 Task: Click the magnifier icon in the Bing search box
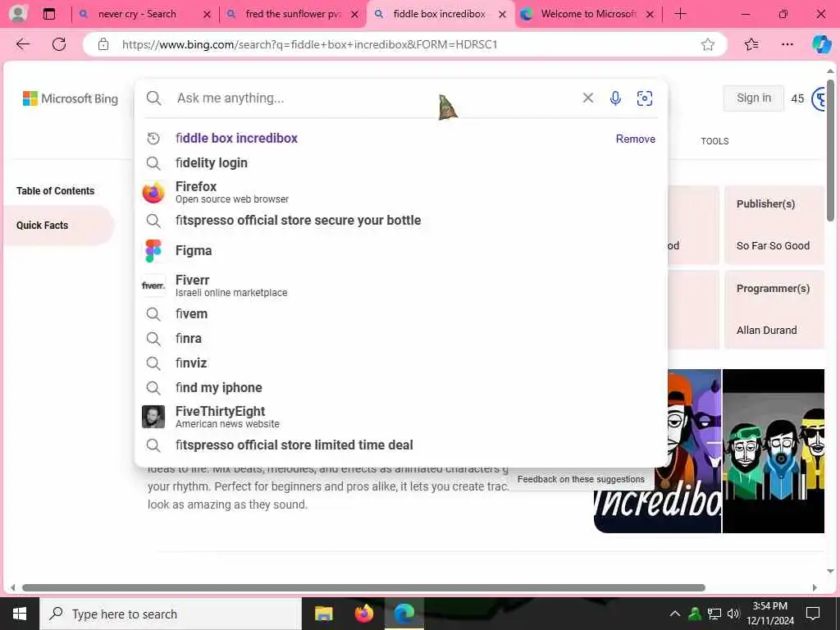[x=153, y=98]
